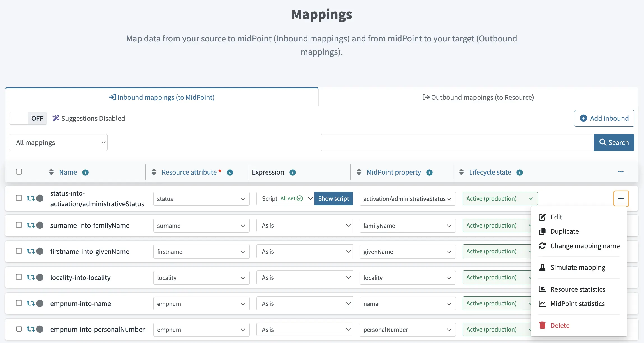Click into the mappings search input field
This screenshot has height=343, width=644.
[x=457, y=142]
